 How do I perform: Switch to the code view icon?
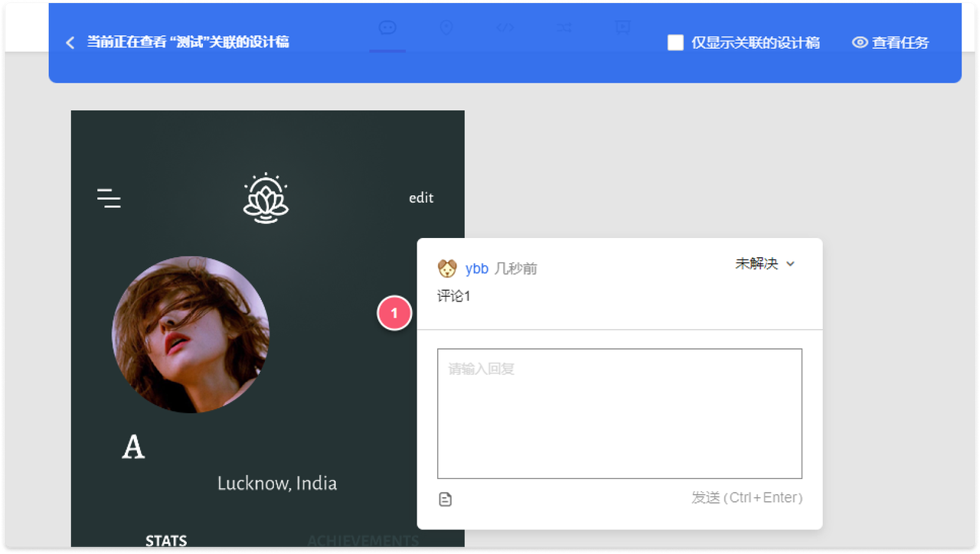[x=505, y=28]
